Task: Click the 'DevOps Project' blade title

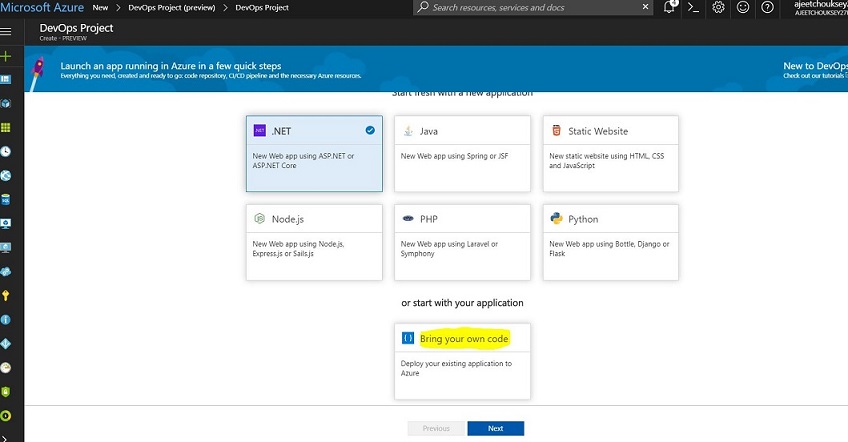Action: click(76, 28)
